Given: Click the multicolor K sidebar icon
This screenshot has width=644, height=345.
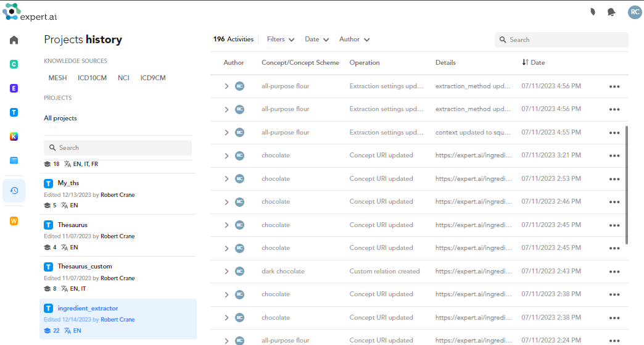Looking at the screenshot, I should 14,136.
